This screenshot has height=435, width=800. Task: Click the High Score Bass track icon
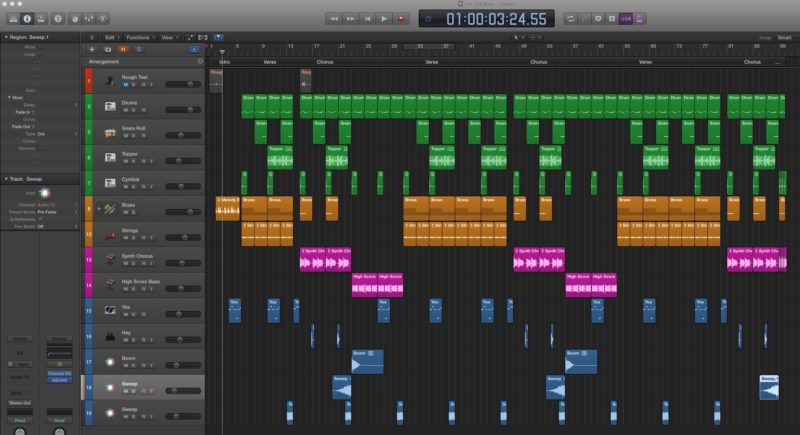coord(110,285)
